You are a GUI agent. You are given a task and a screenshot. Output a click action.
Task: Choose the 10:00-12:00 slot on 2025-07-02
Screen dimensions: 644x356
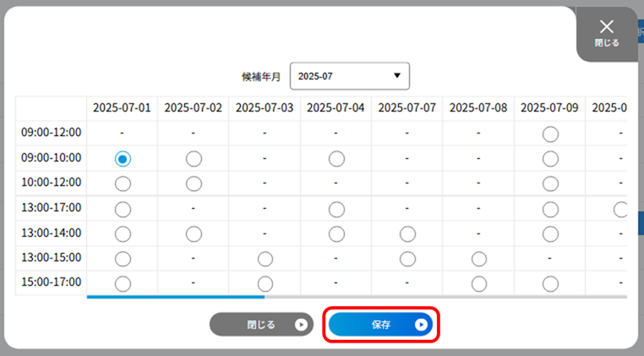click(x=194, y=183)
